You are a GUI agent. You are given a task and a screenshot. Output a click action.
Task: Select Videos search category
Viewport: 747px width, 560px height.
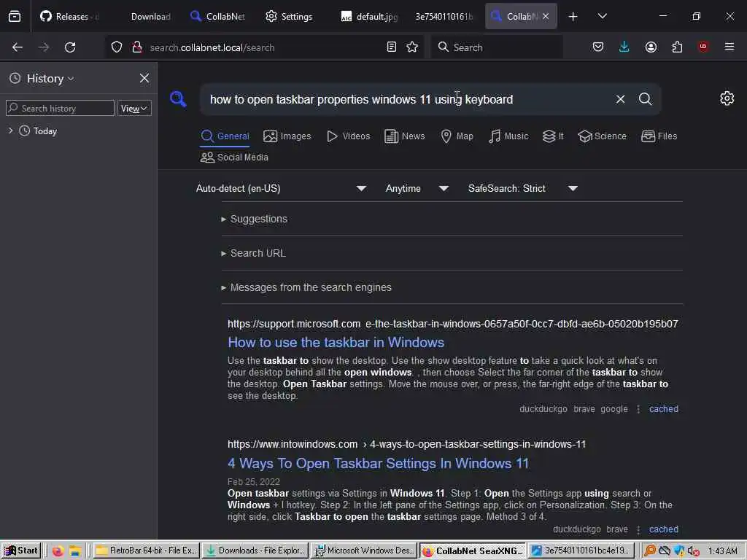pyautogui.click(x=348, y=136)
